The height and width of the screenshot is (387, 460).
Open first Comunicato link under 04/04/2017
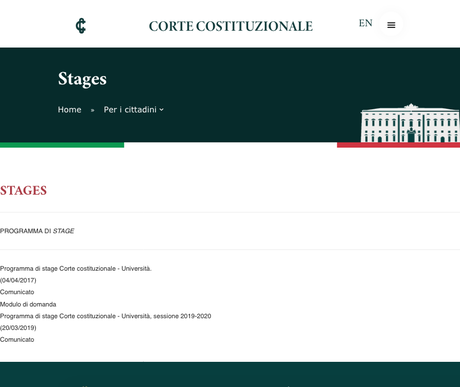click(x=17, y=292)
